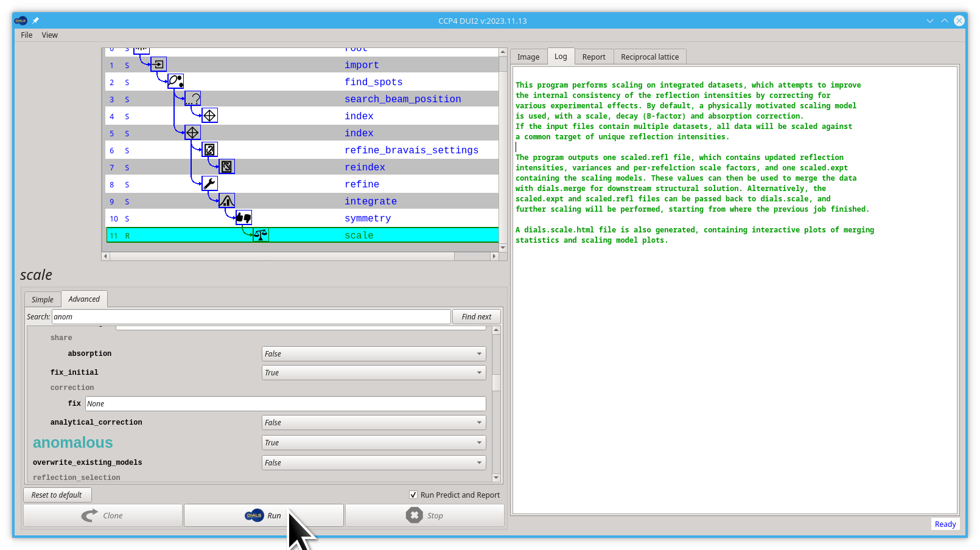Click the overwrite_existing_models parameter label

pyautogui.click(x=88, y=462)
